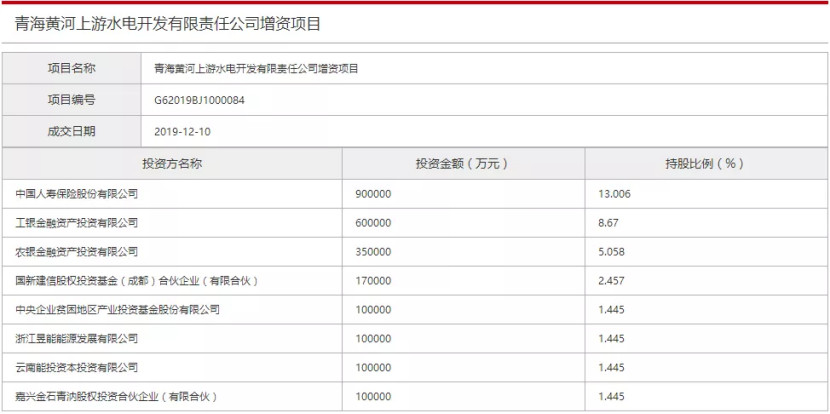The width and height of the screenshot is (830, 414).
Task: Click the amount 600000
Action: coord(374,223)
